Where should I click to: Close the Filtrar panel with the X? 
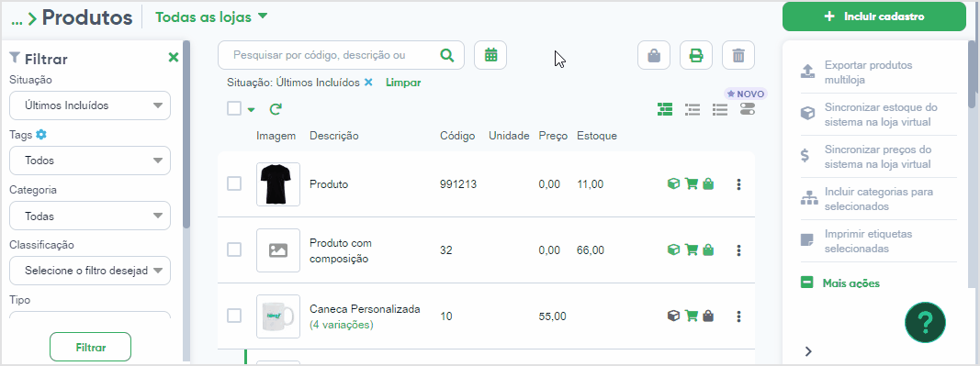click(174, 58)
